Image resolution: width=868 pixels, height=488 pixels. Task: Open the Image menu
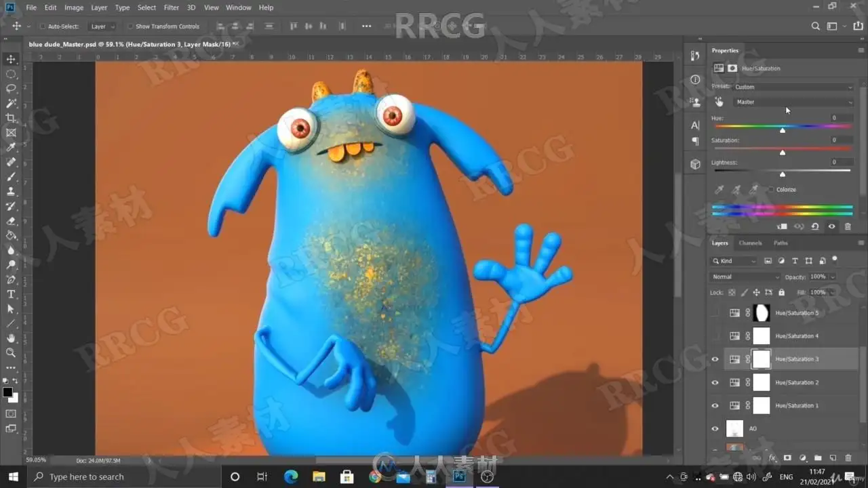tap(74, 7)
